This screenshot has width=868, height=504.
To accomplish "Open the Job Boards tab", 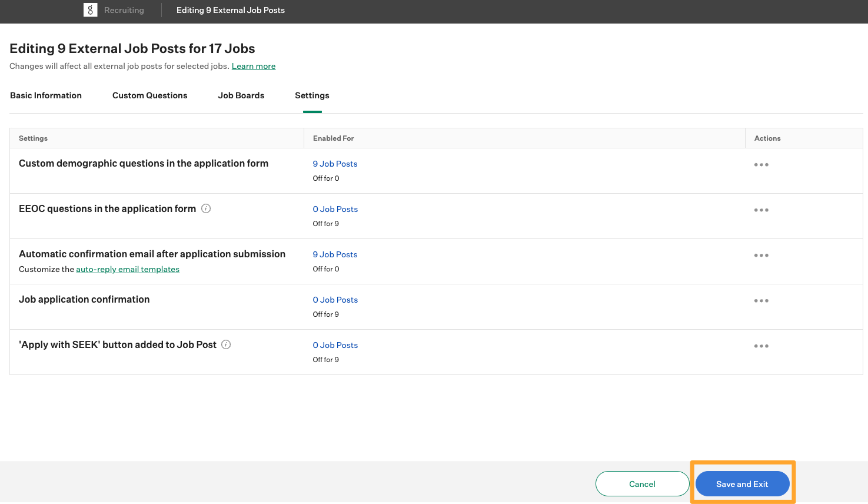I will pyautogui.click(x=241, y=95).
